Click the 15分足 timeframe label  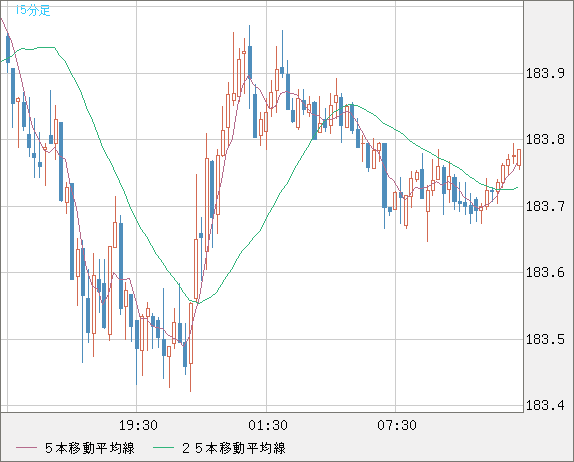pyautogui.click(x=33, y=10)
